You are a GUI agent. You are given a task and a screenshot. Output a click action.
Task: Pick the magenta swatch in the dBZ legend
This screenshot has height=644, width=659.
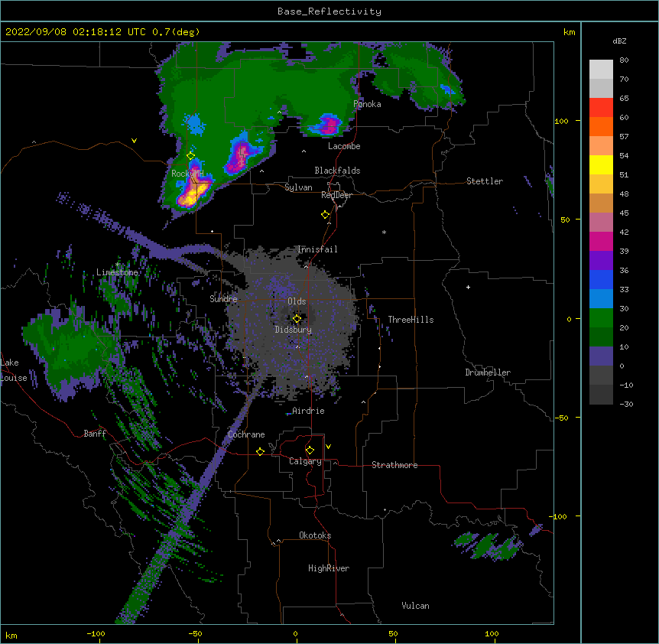[x=601, y=241]
